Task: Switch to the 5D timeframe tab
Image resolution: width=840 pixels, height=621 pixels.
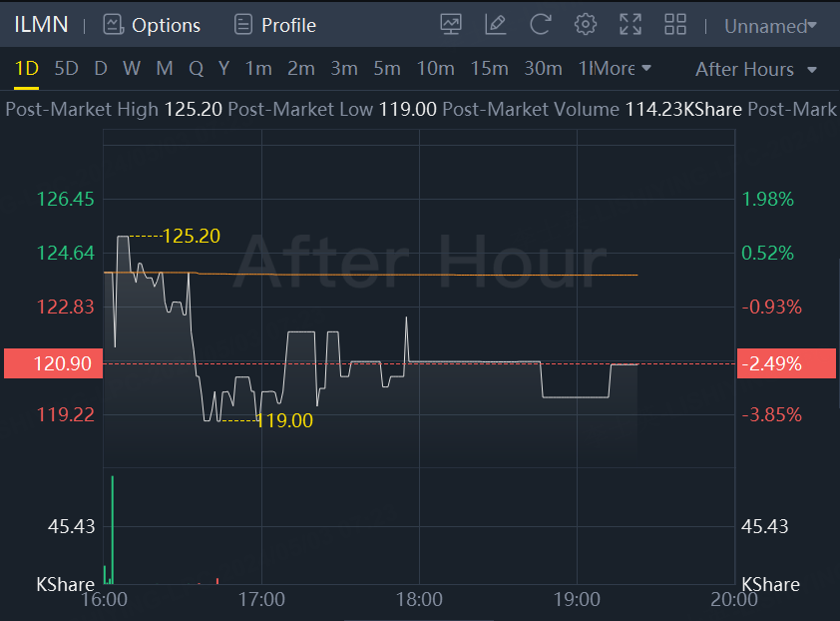Action: point(67,69)
